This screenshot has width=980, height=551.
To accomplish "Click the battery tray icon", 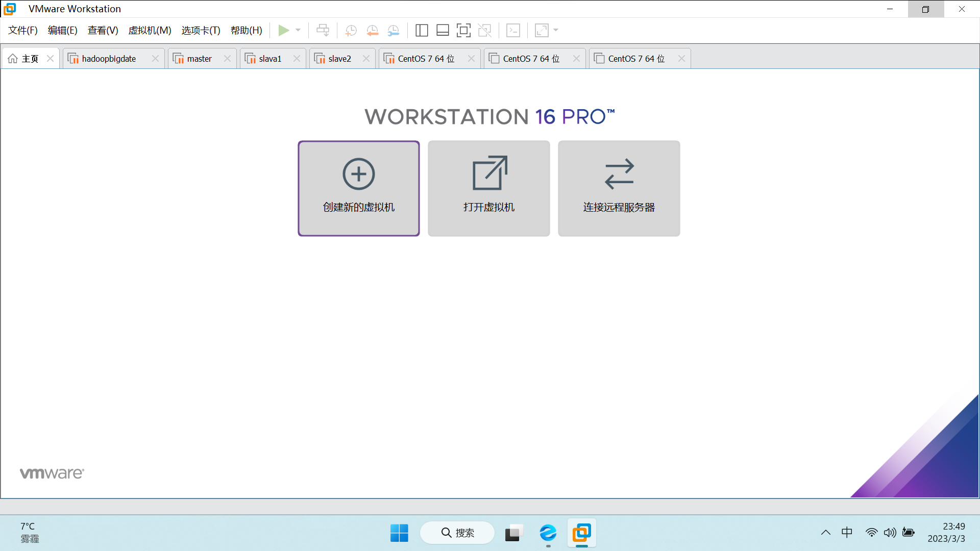I will tap(909, 533).
